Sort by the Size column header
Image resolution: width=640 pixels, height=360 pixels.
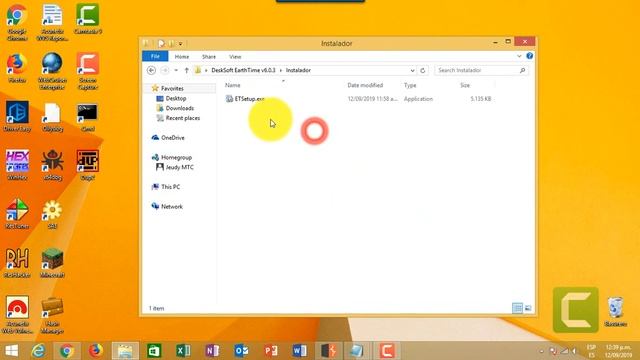(x=465, y=85)
